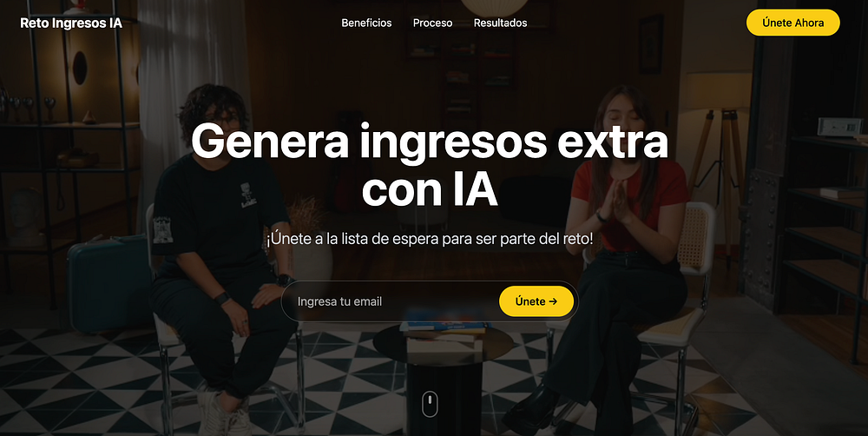Click the waitlist subtitle text

(430, 239)
